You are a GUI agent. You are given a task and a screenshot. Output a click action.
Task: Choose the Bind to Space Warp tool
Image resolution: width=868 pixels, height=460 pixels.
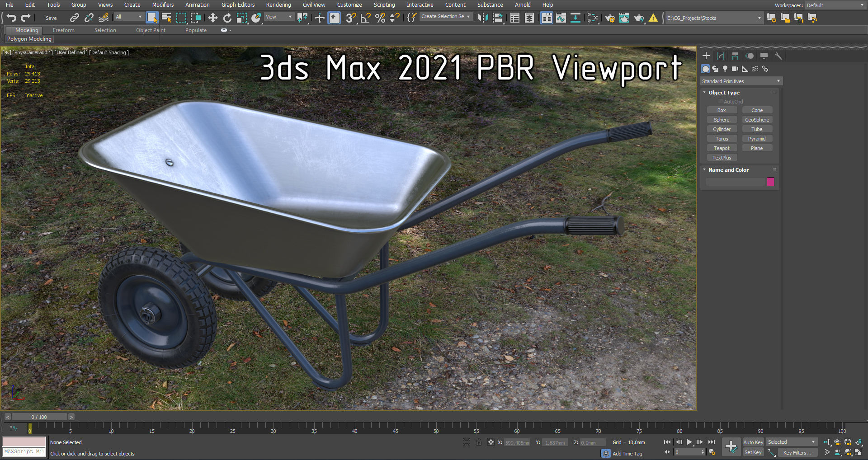(x=104, y=18)
